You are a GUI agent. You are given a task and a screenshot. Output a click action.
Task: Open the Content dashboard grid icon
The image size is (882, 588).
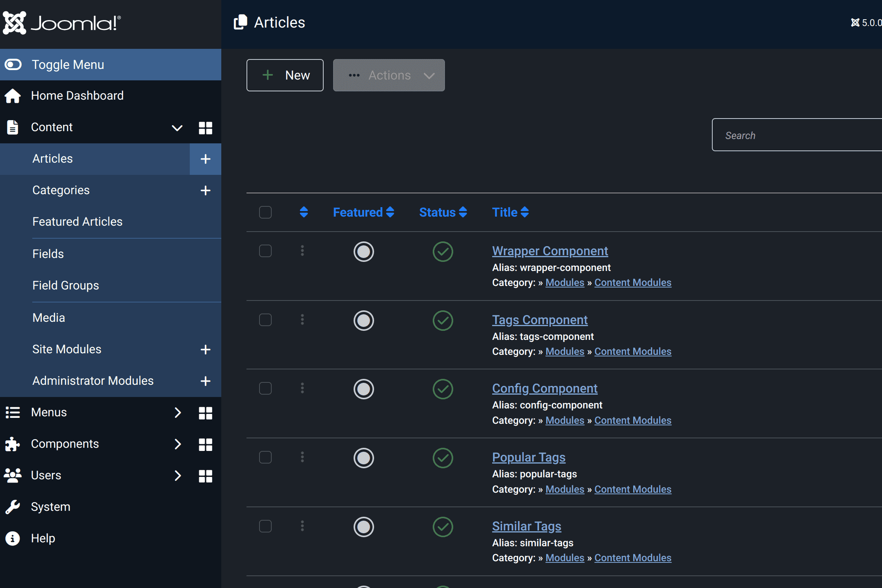tap(206, 128)
